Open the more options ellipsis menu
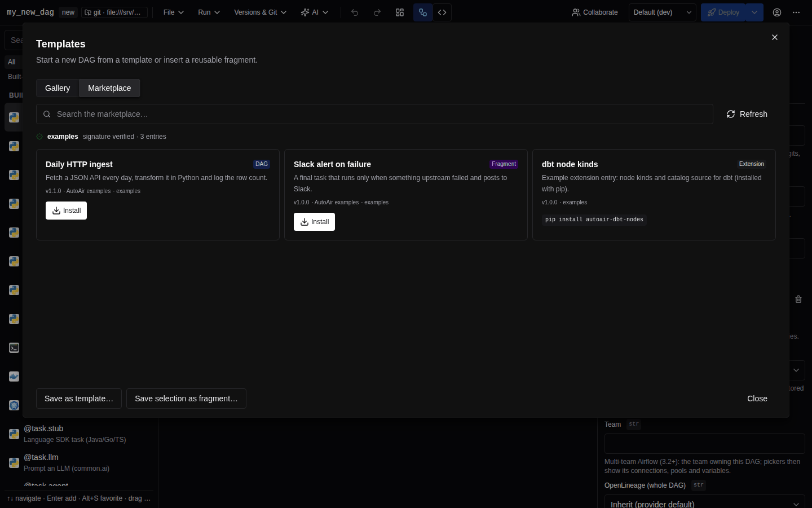The height and width of the screenshot is (508, 812). [x=796, y=12]
